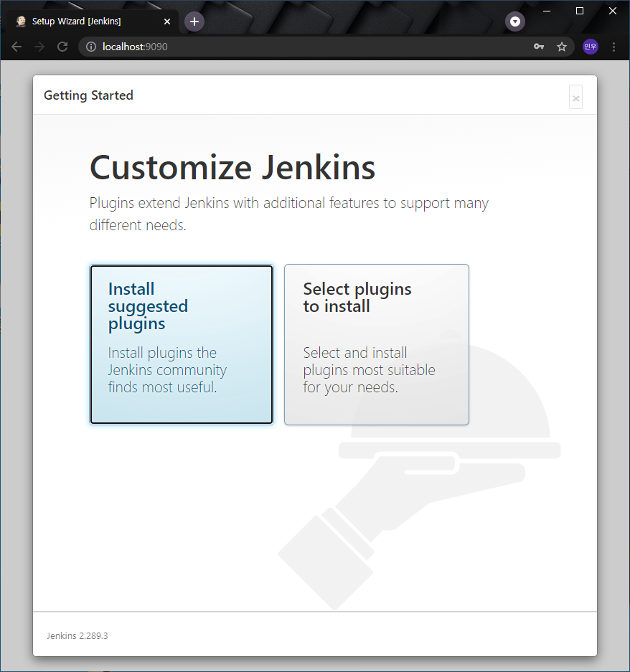Reload the localhost page
Screen dimensions: 630x672
tap(62, 47)
